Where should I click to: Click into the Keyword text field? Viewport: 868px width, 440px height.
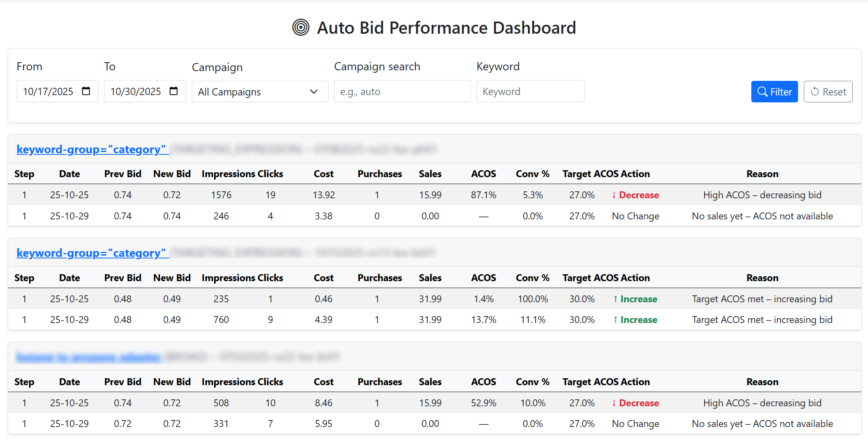[530, 92]
